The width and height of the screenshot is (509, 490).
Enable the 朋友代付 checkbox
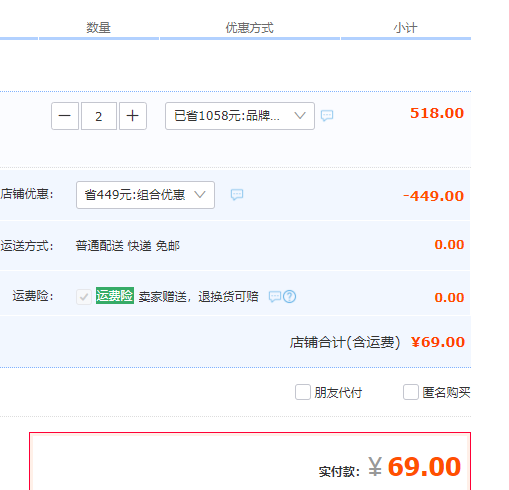[x=303, y=392]
